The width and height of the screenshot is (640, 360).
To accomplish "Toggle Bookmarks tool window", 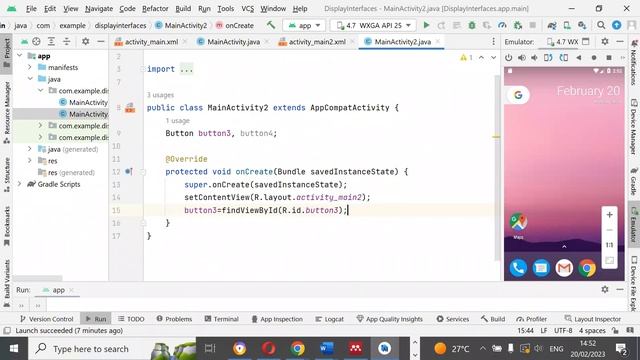I will coord(7,226).
